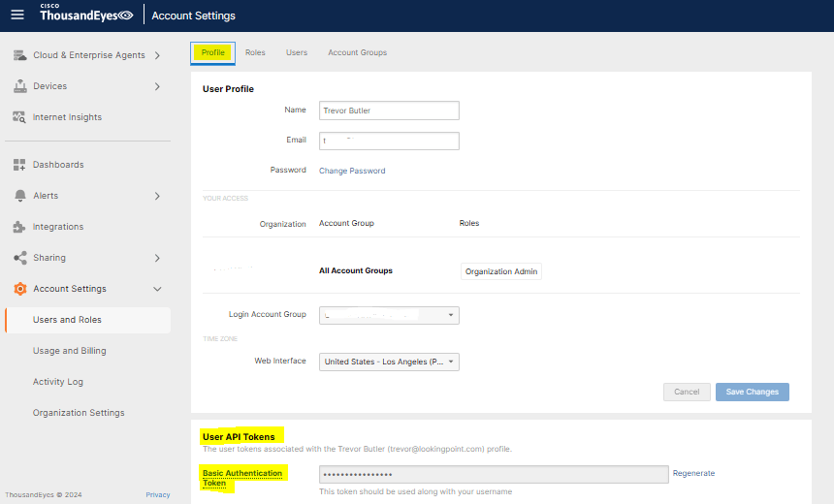Viewport: 834px width, 504px height.
Task: Click the Cloud & Enterprise Agents icon
Action: [19, 55]
